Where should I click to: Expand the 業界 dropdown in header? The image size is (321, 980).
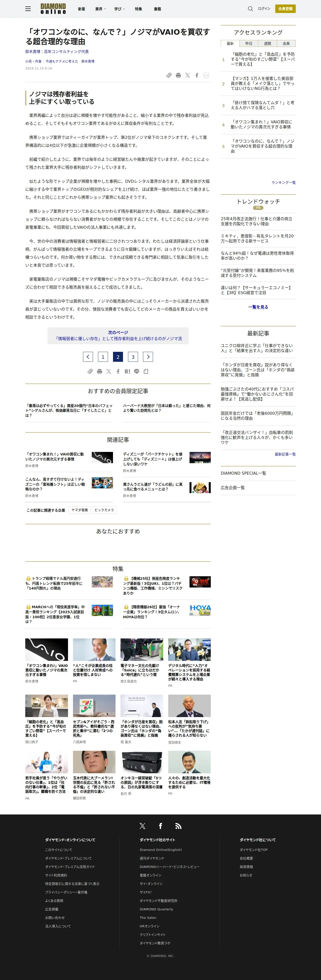pos(100,9)
